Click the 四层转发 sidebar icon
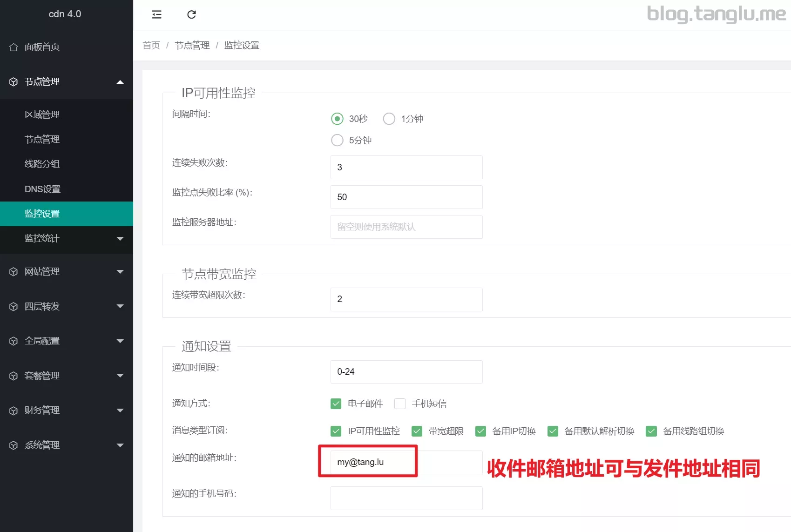The height and width of the screenshot is (532, 791). (x=14, y=306)
